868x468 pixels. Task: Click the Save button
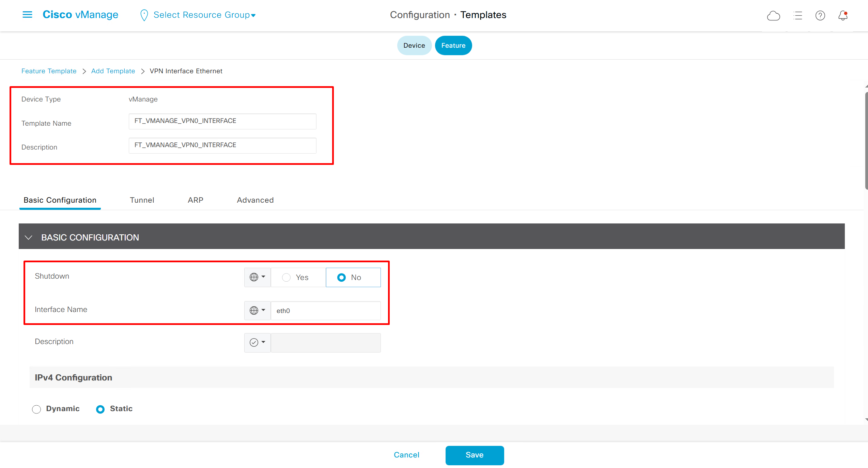point(475,455)
